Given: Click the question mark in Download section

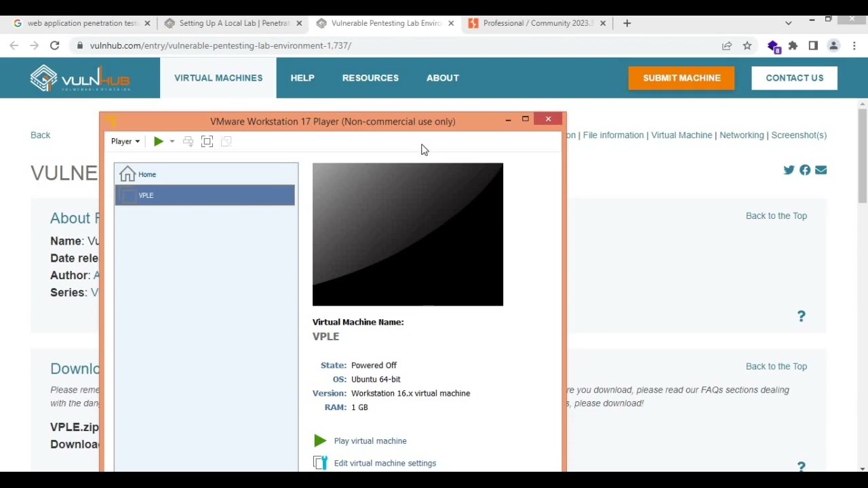Looking at the screenshot, I should (801, 466).
